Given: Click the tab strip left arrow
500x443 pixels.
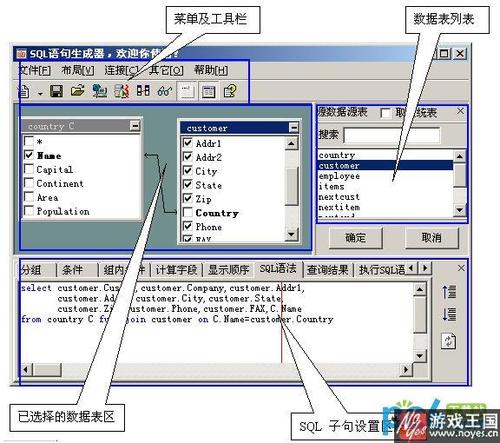Looking at the screenshot, I should pyautogui.click(x=411, y=268).
